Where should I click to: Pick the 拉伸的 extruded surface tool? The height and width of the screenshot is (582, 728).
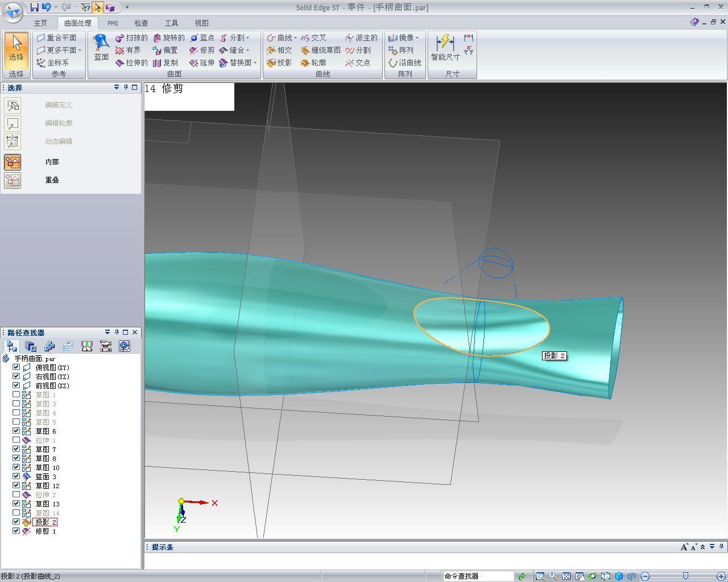click(x=131, y=63)
